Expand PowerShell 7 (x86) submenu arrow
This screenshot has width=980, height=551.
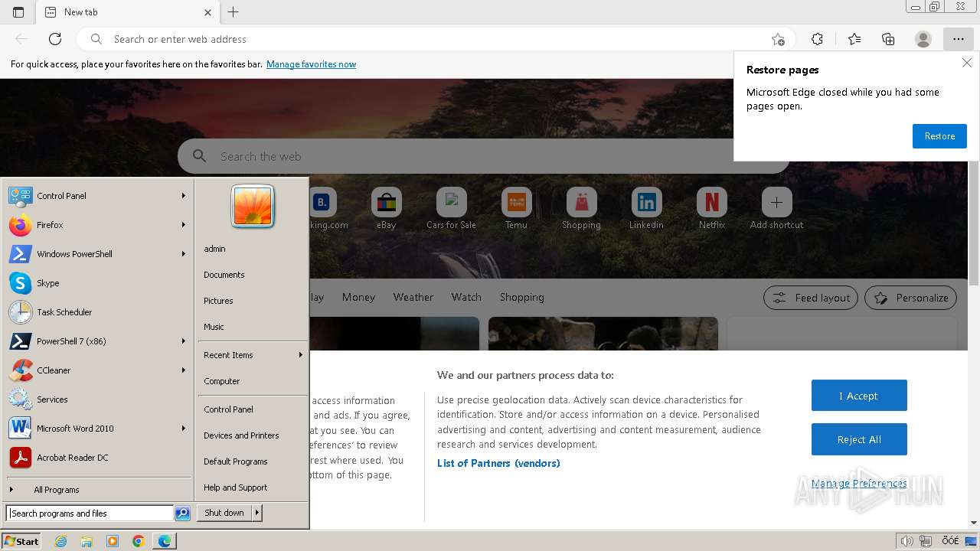[184, 341]
